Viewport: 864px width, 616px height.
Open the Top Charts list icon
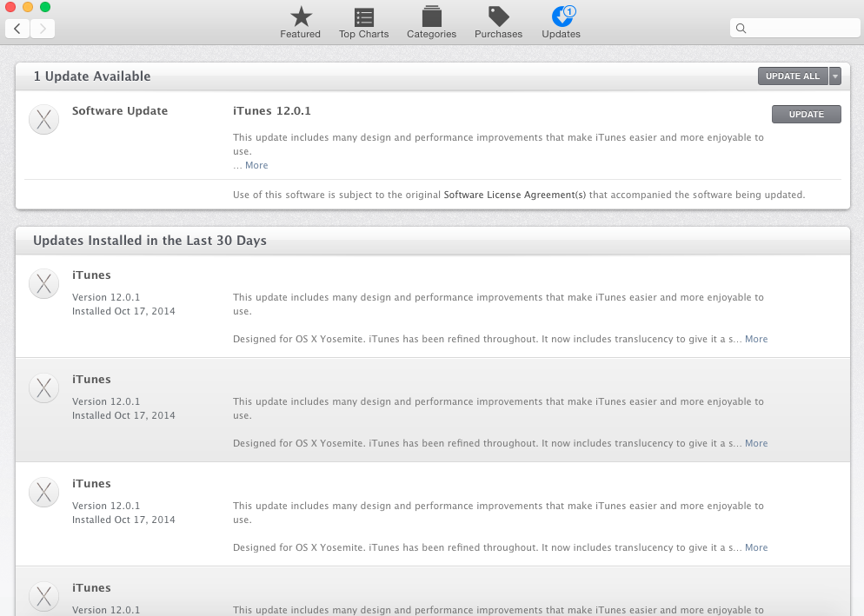pos(363,17)
